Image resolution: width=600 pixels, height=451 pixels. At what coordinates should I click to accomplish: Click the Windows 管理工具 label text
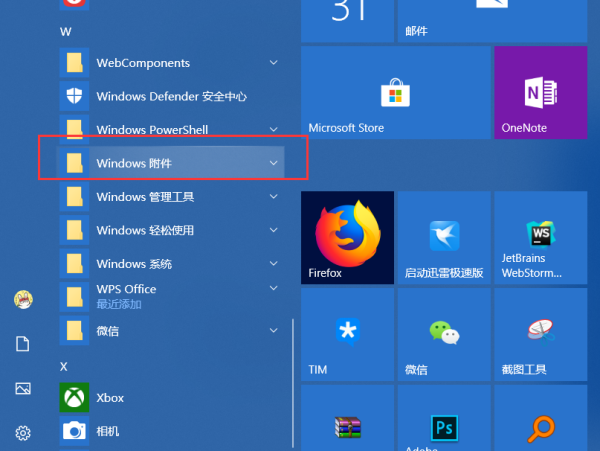tap(145, 197)
